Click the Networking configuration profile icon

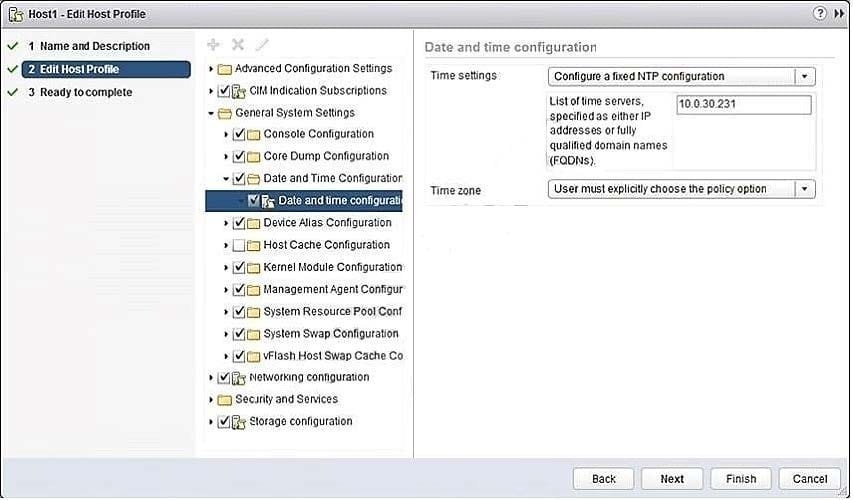[x=239, y=378]
